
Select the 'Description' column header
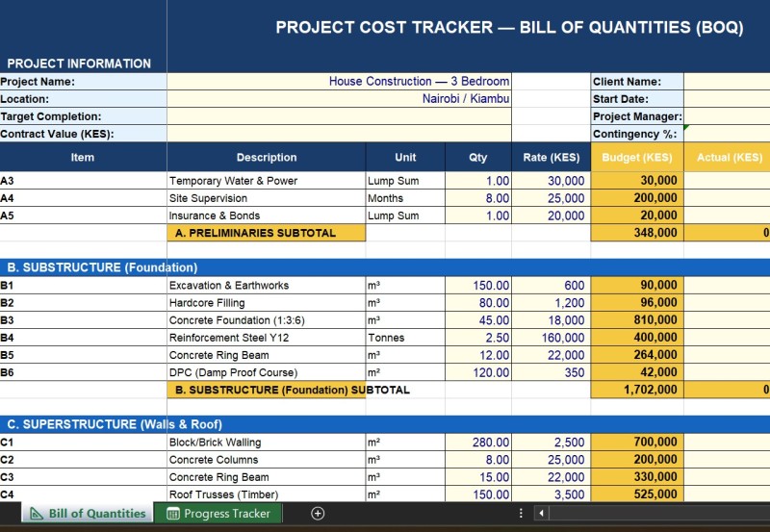pos(267,157)
